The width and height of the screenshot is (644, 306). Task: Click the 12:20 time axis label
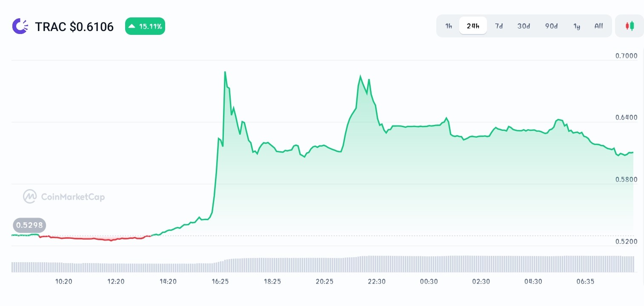[x=116, y=281]
